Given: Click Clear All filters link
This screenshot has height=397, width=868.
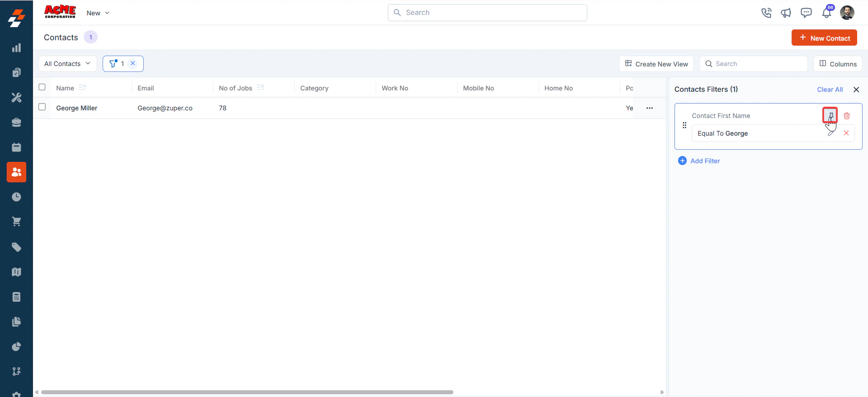Looking at the screenshot, I should (x=830, y=90).
